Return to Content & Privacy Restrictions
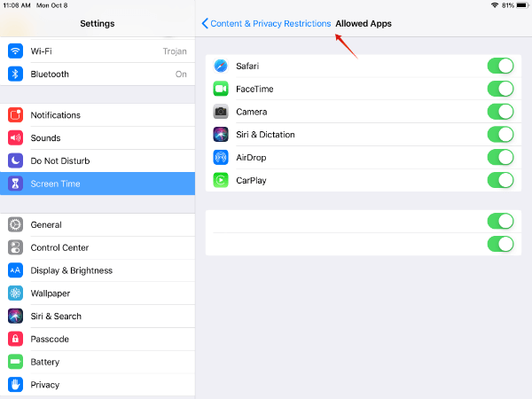This screenshot has width=532, height=399. (270, 23)
